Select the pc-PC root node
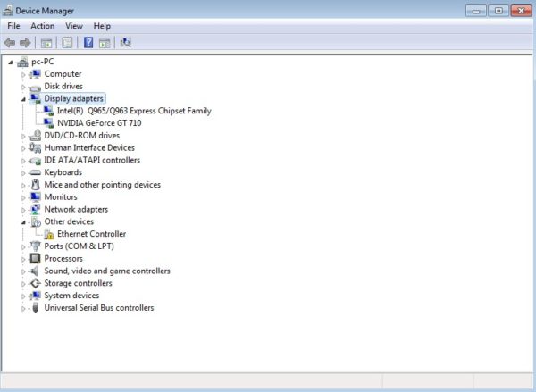 [x=42, y=62]
